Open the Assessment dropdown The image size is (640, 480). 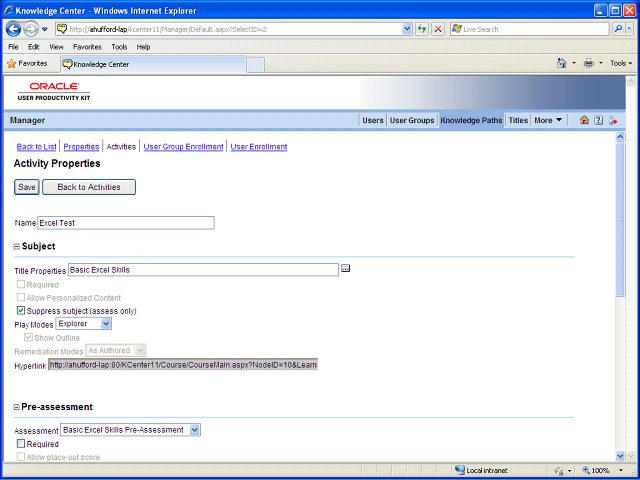pyautogui.click(x=130, y=430)
